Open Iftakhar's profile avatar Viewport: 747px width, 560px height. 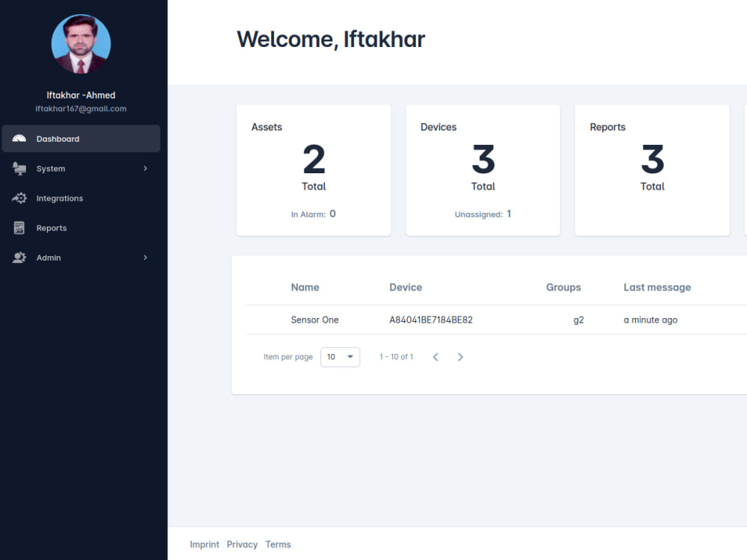[81, 44]
